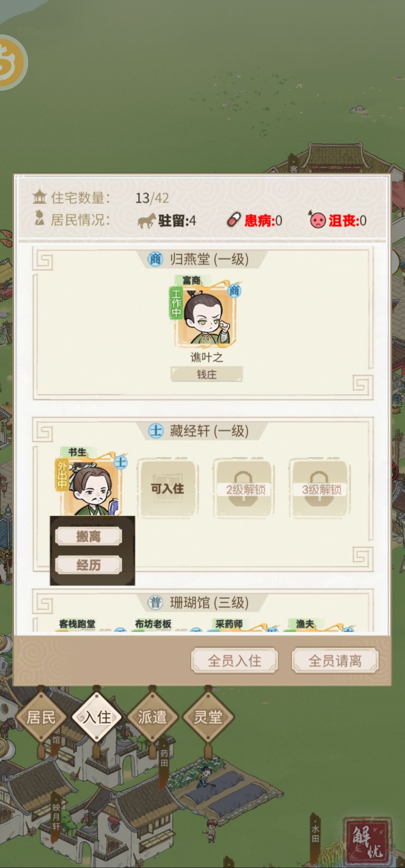Click the 商 badge beside 归燕堂
405x868 pixels.
click(x=155, y=259)
